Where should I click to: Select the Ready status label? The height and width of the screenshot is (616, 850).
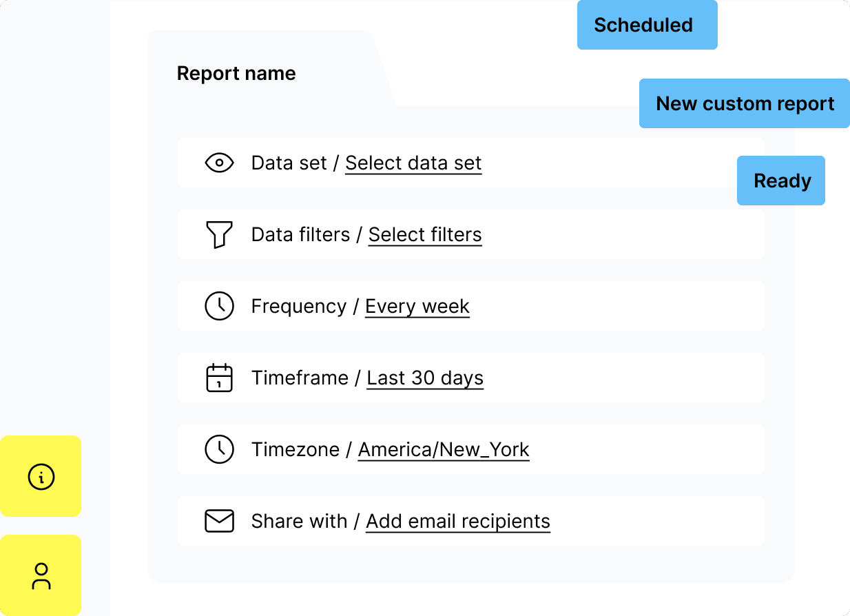point(780,181)
